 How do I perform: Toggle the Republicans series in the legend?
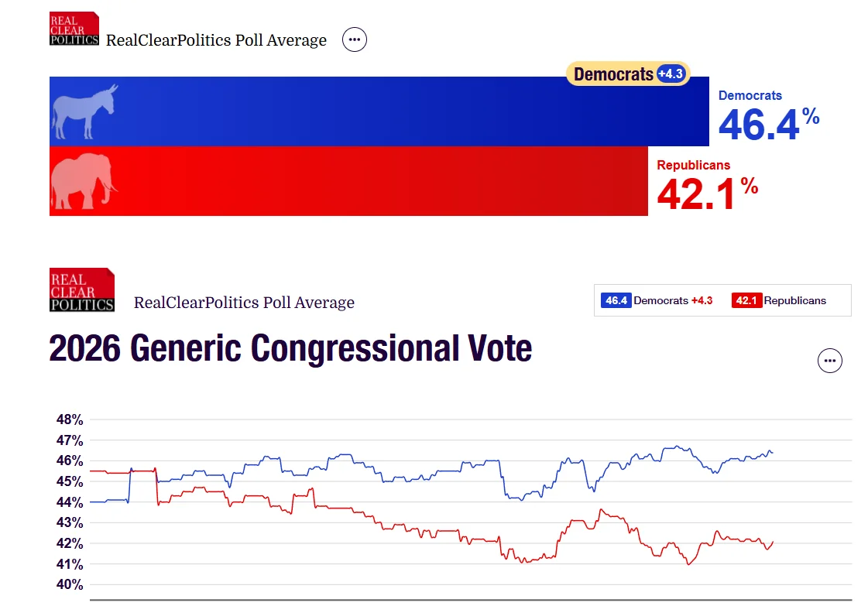[787, 300]
